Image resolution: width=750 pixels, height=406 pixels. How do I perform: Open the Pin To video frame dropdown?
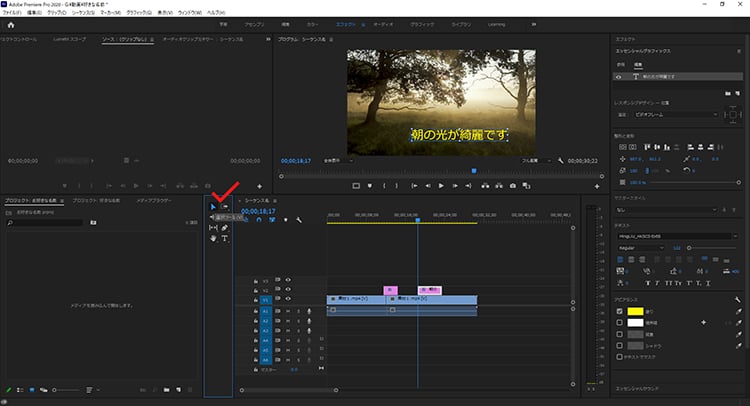pyautogui.click(x=676, y=115)
